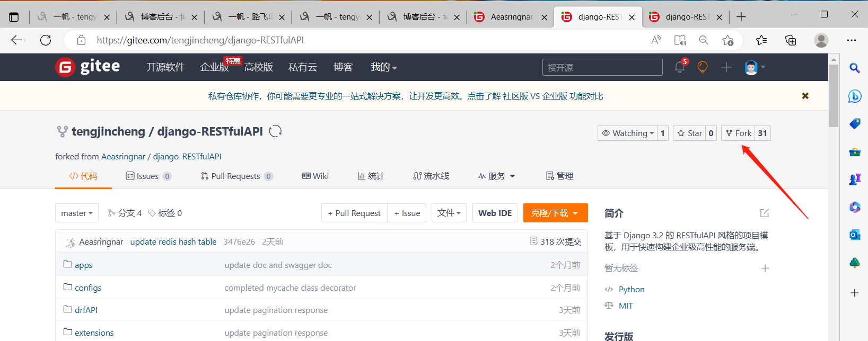Edit the repository introduction with pencil icon
868x341 pixels.
click(765, 213)
